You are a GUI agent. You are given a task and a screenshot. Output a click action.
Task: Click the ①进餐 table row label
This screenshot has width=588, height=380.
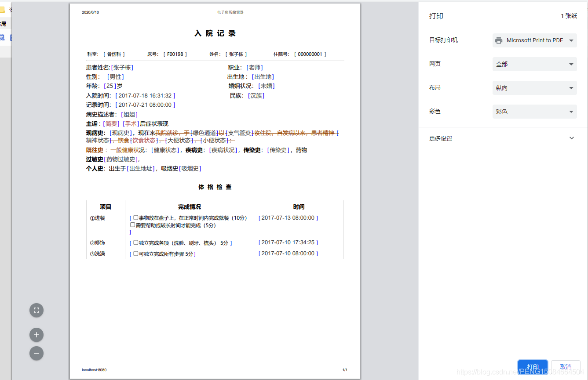point(98,218)
